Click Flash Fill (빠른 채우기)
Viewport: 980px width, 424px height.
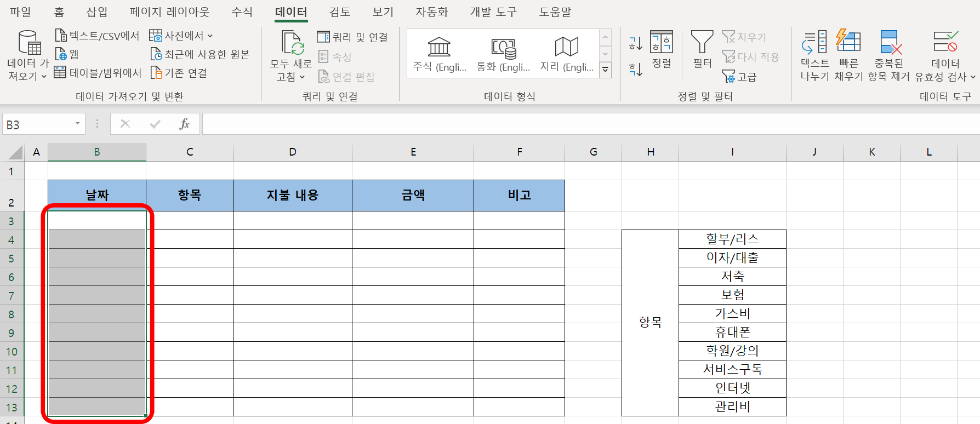848,56
